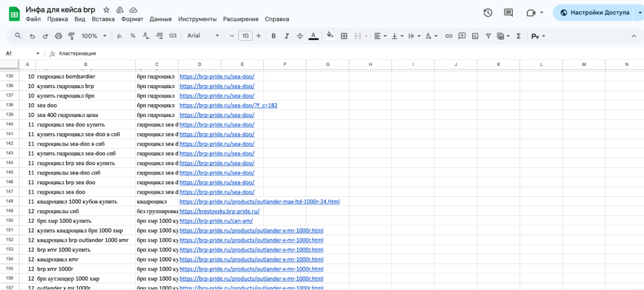Expand the horizontal align dropdown

tap(380, 36)
